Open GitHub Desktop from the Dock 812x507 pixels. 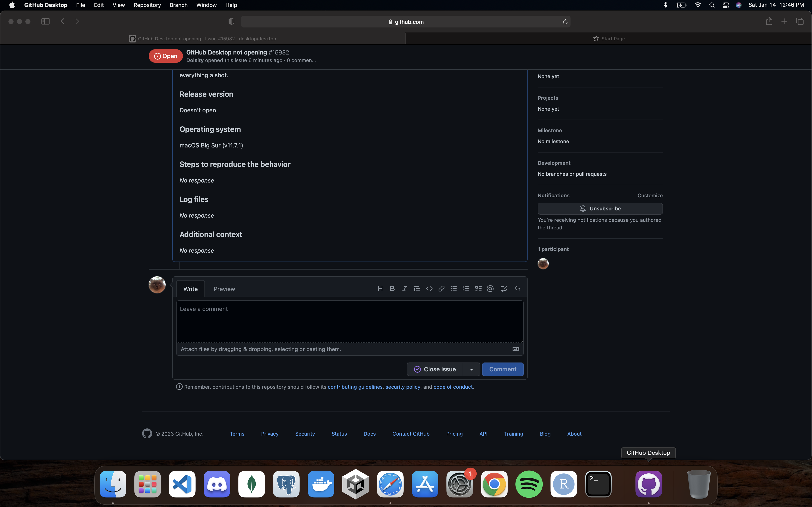pos(649,484)
